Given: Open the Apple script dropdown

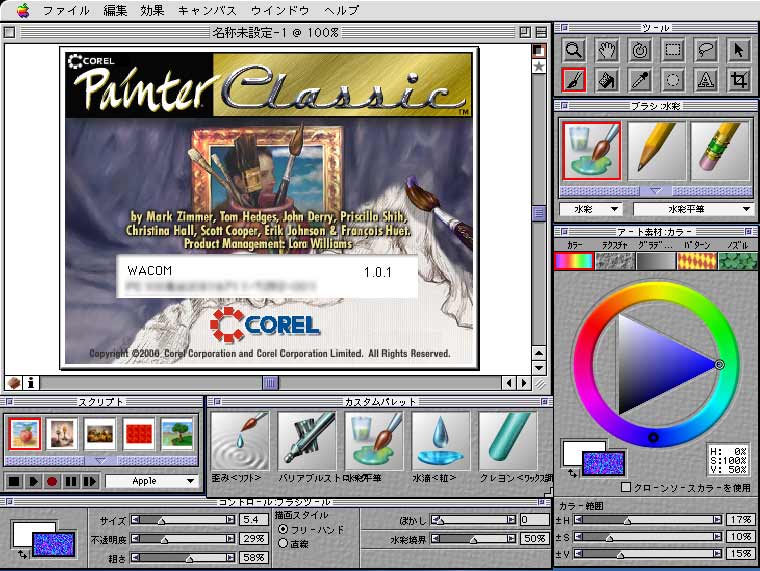Looking at the screenshot, I should (x=152, y=481).
